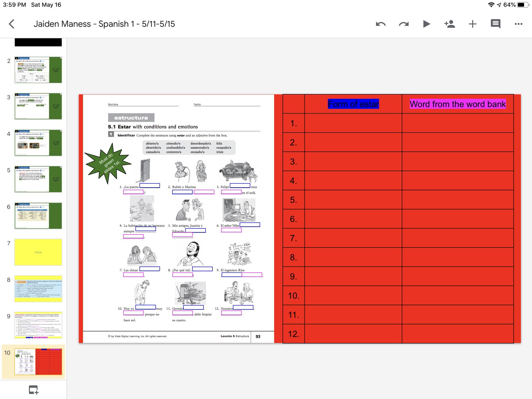Select the green 'Must do green slides' starburst
Viewport: 532px width, 399px height.
tap(108, 164)
